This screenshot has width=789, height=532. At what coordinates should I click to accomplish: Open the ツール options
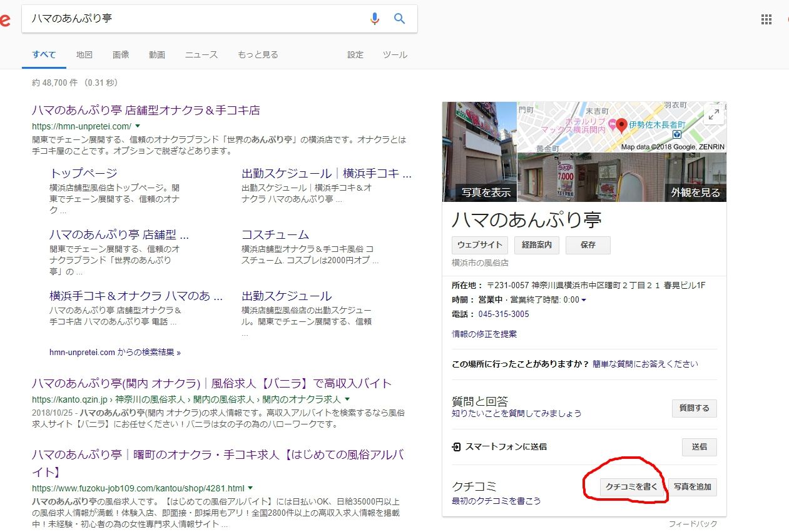395,55
